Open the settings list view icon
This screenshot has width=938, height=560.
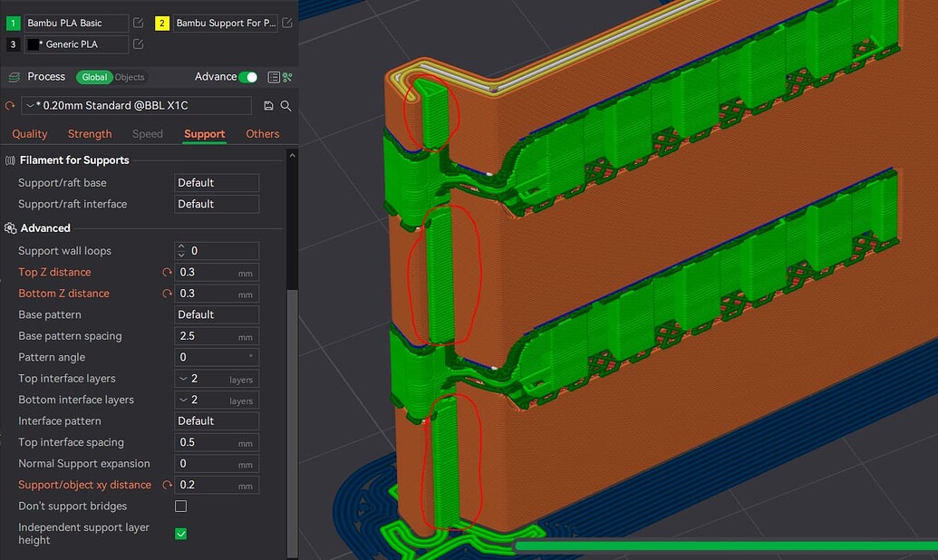pos(274,77)
